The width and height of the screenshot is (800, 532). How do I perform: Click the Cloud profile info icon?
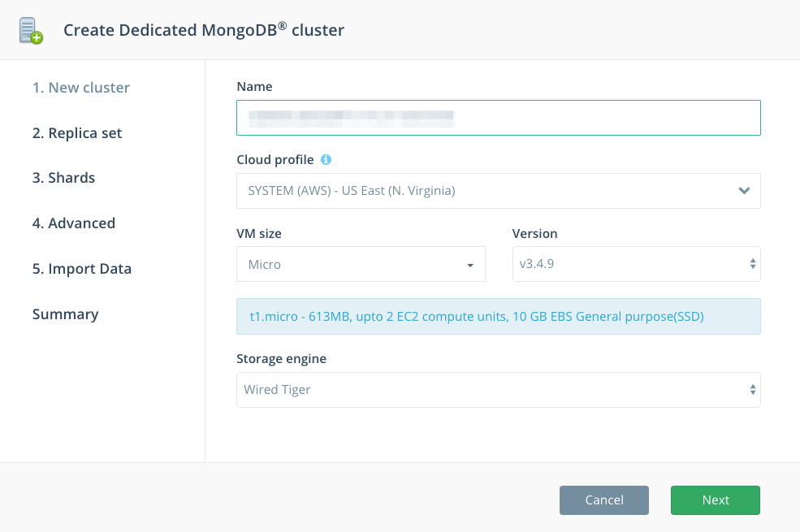[326, 160]
